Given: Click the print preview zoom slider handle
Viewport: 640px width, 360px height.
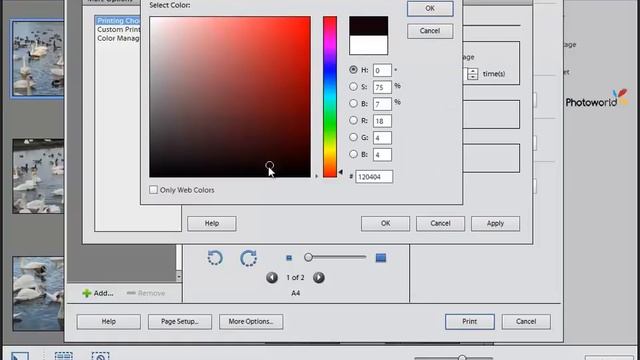Looking at the screenshot, I should (309, 257).
